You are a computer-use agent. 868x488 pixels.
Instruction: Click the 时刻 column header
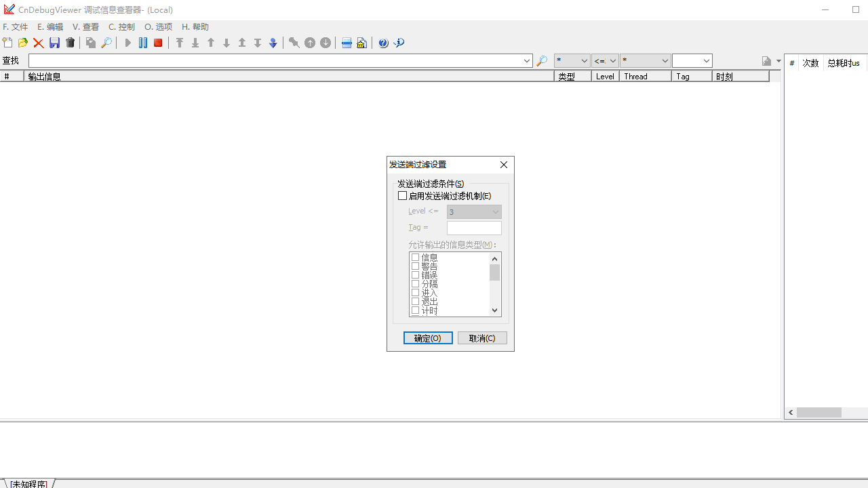741,77
